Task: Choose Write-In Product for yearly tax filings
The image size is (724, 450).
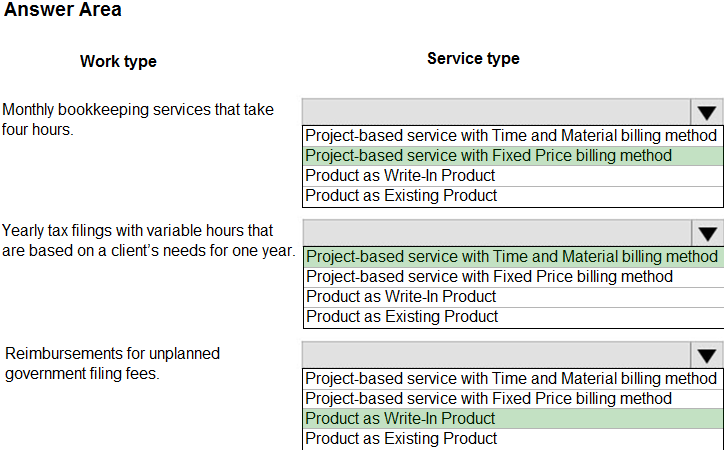Action: pyautogui.click(x=400, y=296)
